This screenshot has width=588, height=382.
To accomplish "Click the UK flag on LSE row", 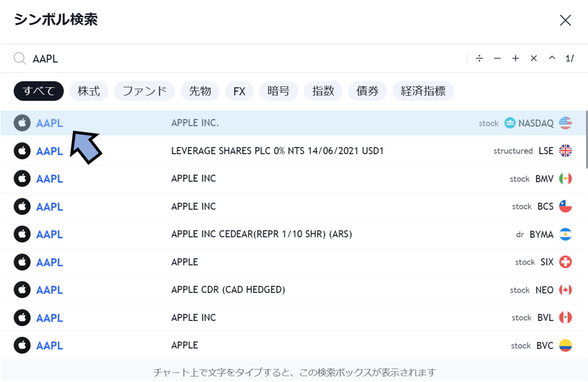I will (565, 151).
